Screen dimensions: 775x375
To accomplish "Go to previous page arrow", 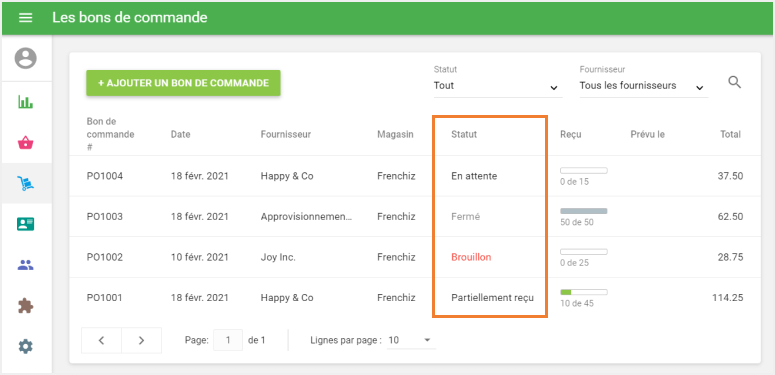I will 101,340.
